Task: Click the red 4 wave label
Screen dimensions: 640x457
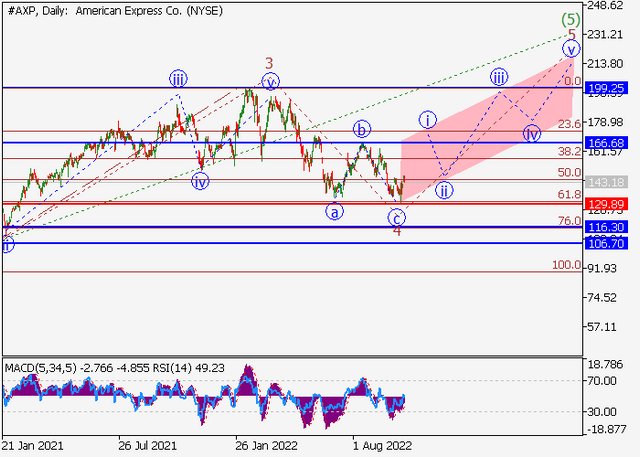Action: 397,231
